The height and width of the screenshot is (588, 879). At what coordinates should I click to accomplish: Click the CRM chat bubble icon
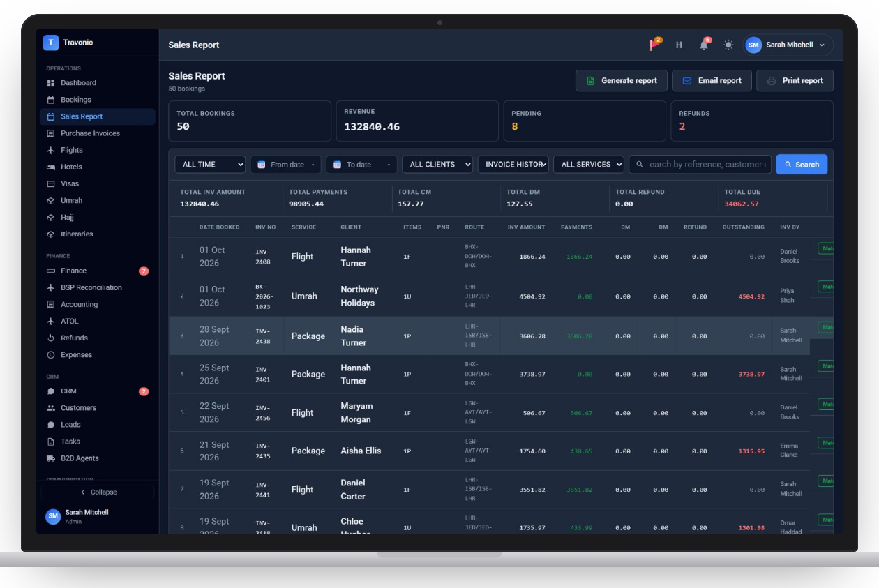(x=51, y=391)
